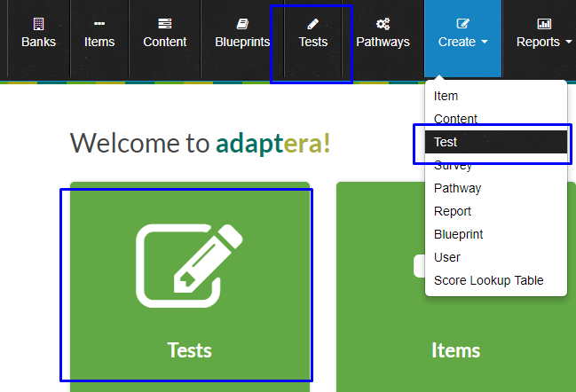The image size is (576, 392).
Task: Open the green Tests tile
Action: point(190,287)
